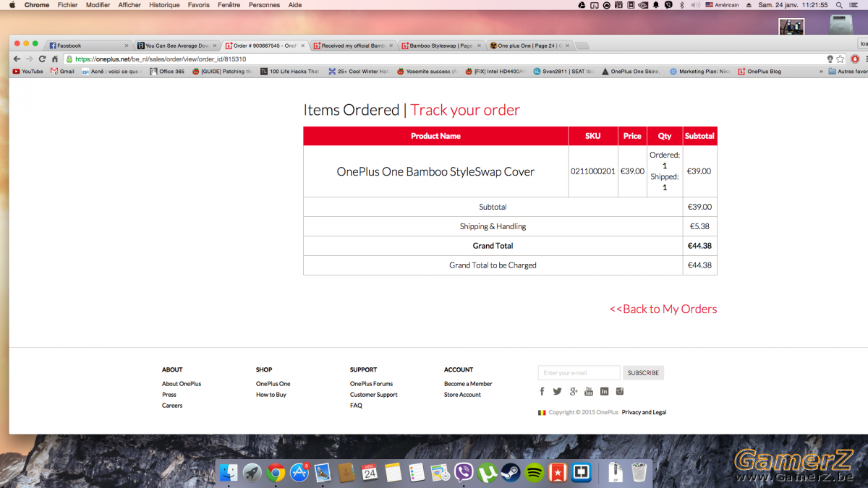Viewport: 868px width, 488px height.
Task: Open the How to Buy footer link
Action: click(x=271, y=395)
